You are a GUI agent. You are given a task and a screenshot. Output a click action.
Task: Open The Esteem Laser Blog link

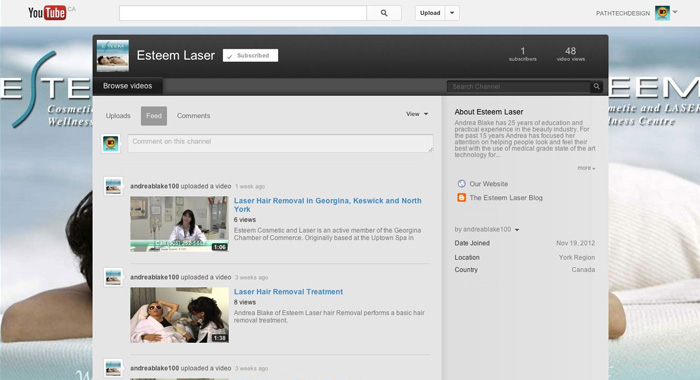point(506,197)
